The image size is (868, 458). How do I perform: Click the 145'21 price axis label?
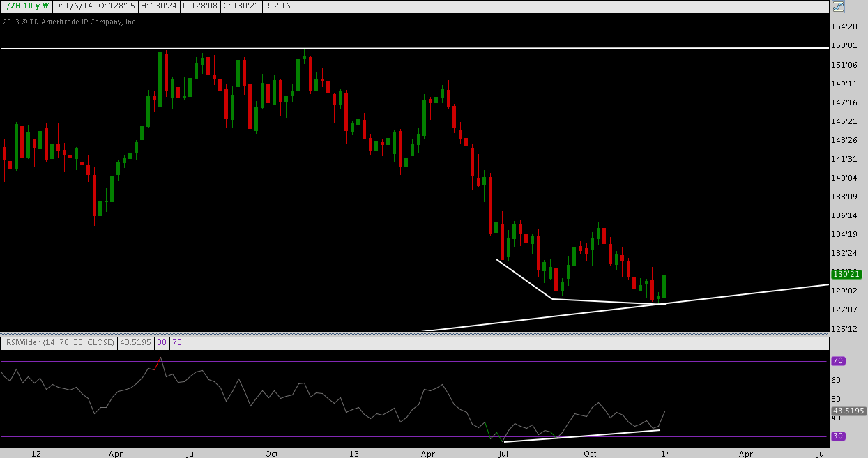click(x=844, y=121)
